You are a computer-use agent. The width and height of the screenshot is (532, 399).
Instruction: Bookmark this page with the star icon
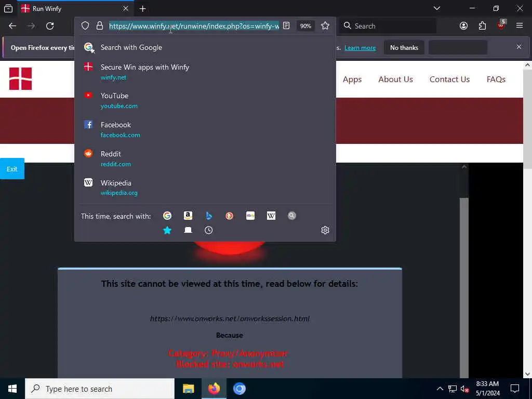coord(325,26)
